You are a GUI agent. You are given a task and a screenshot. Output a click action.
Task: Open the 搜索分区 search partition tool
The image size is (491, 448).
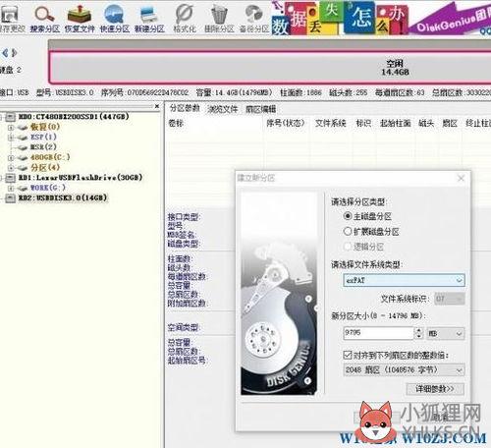(44, 19)
